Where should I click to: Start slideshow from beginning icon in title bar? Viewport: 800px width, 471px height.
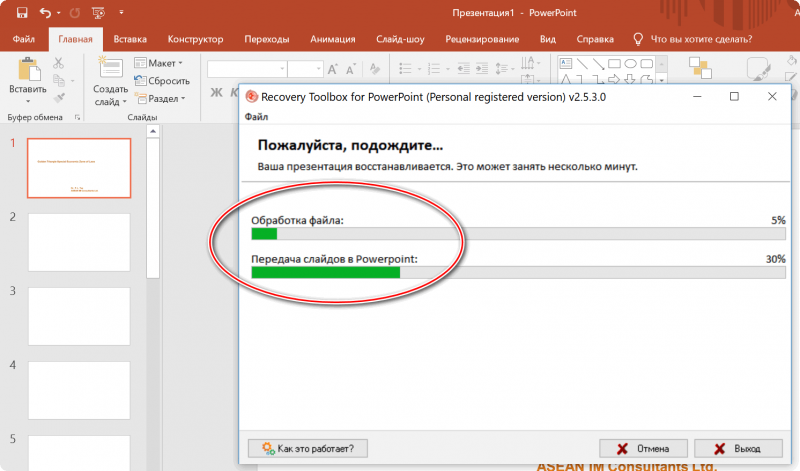point(98,13)
